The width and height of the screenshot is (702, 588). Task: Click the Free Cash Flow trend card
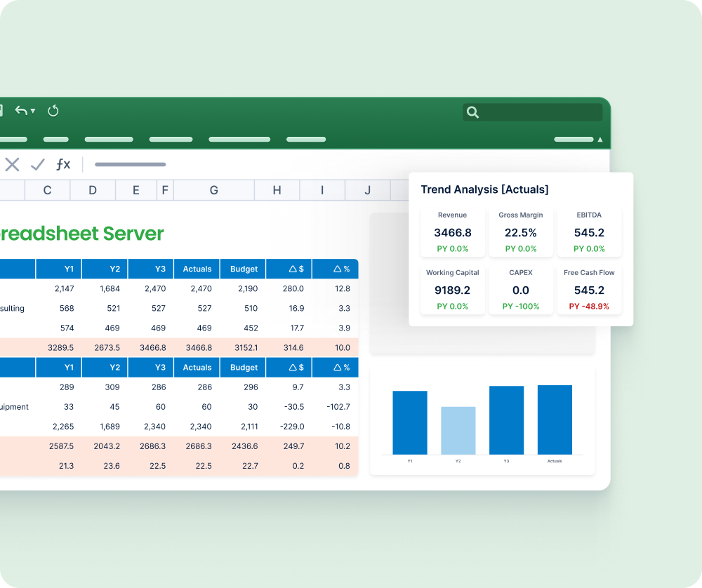pyautogui.click(x=589, y=290)
